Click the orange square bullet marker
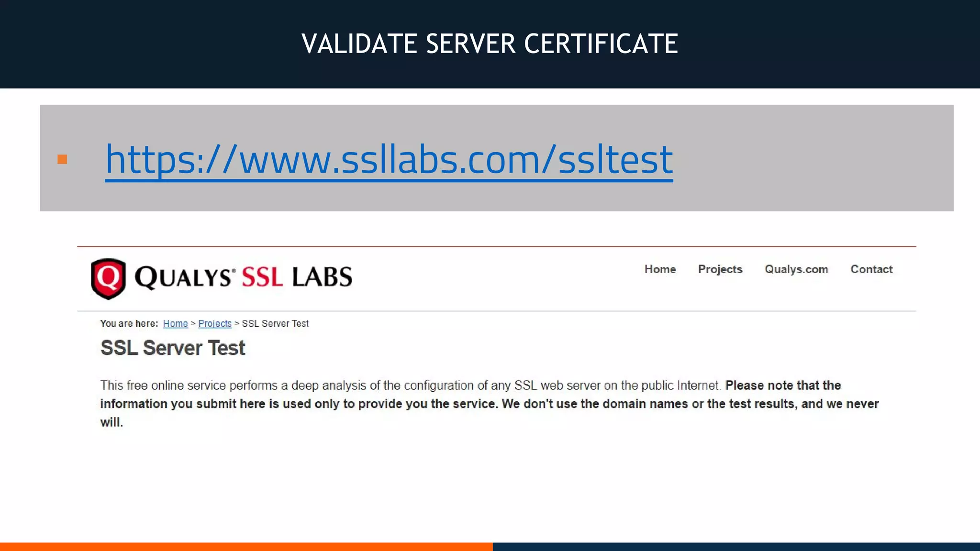This screenshot has width=980, height=551. tap(62, 159)
